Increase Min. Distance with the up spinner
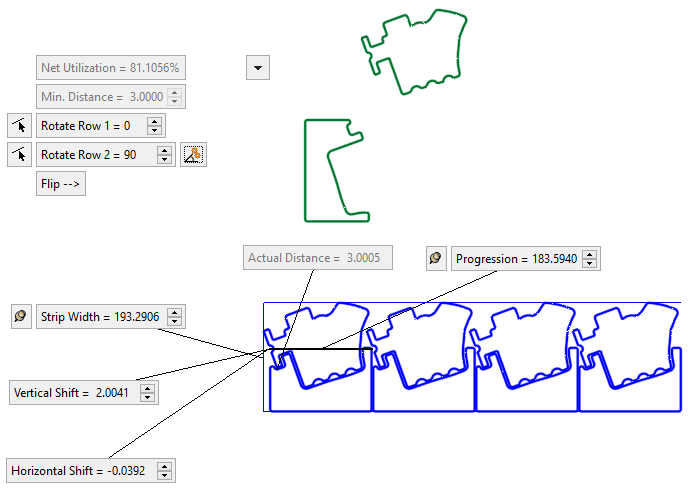The image size is (688, 489). tap(175, 93)
